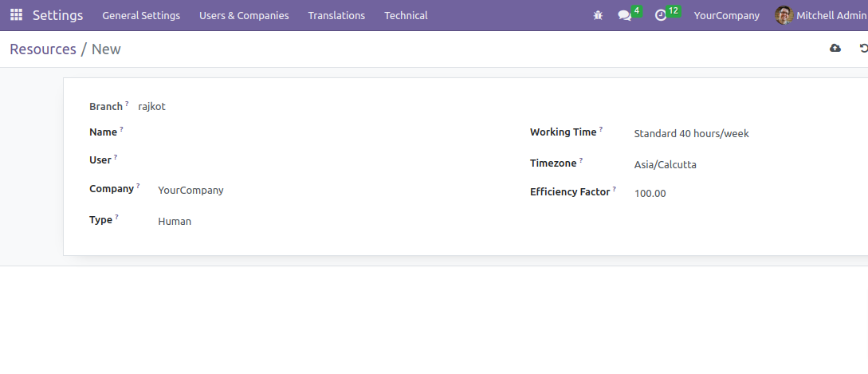Image resolution: width=868 pixels, height=374 pixels.
Task: Open the activities clock icon
Action: pos(661,15)
